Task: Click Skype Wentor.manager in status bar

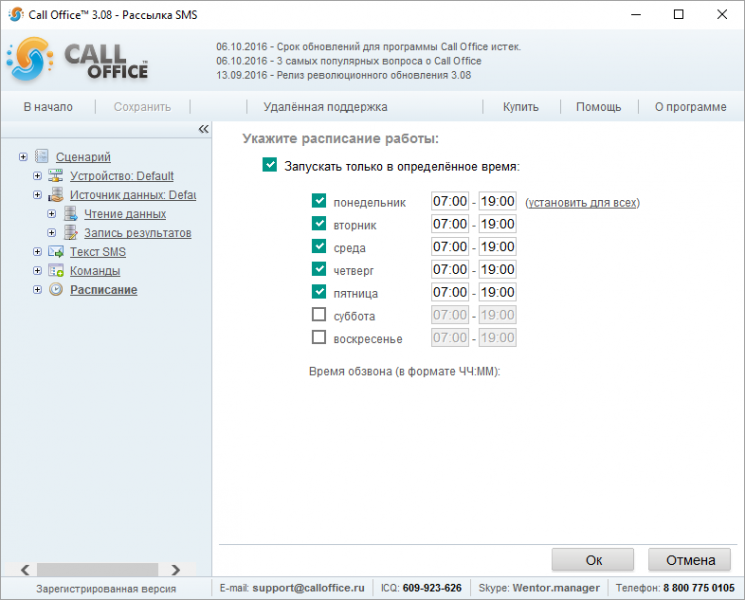Action: click(556, 588)
